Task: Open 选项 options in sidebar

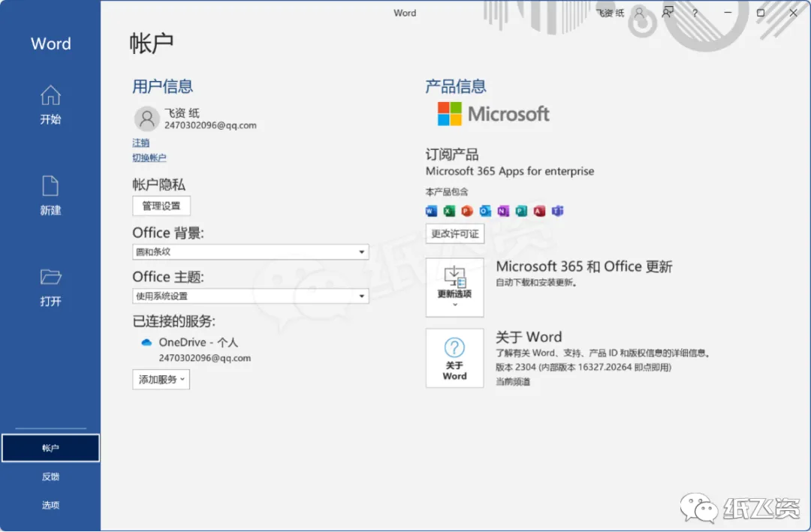Action: click(50, 505)
